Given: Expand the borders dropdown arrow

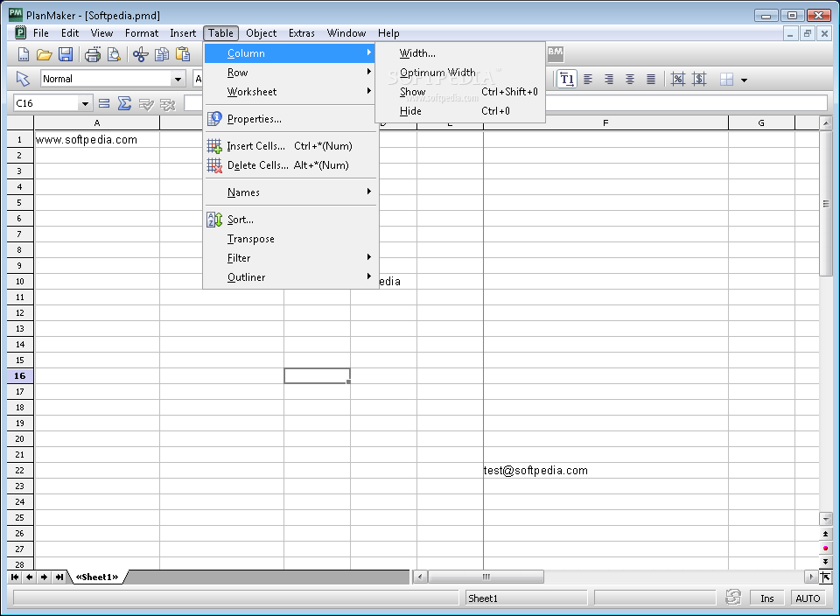Looking at the screenshot, I should [744, 80].
